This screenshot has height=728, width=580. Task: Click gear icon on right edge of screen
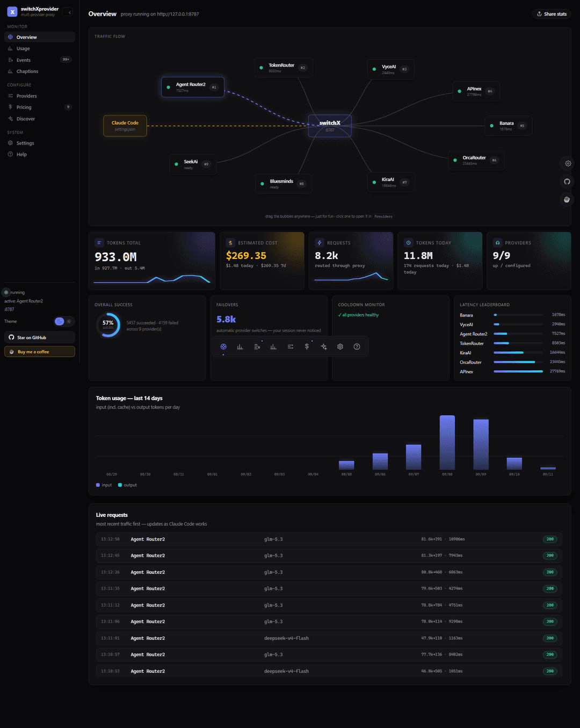coord(568,163)
